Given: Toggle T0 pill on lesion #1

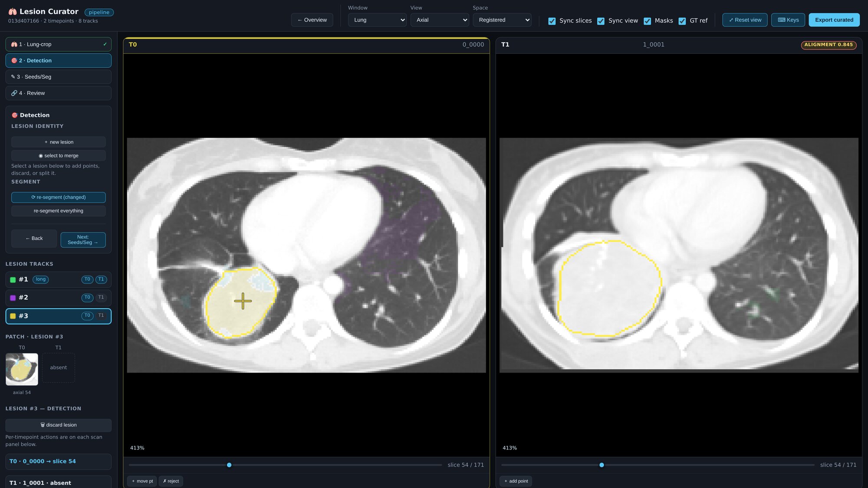Looking at the screenshot, I should [87, 279].
